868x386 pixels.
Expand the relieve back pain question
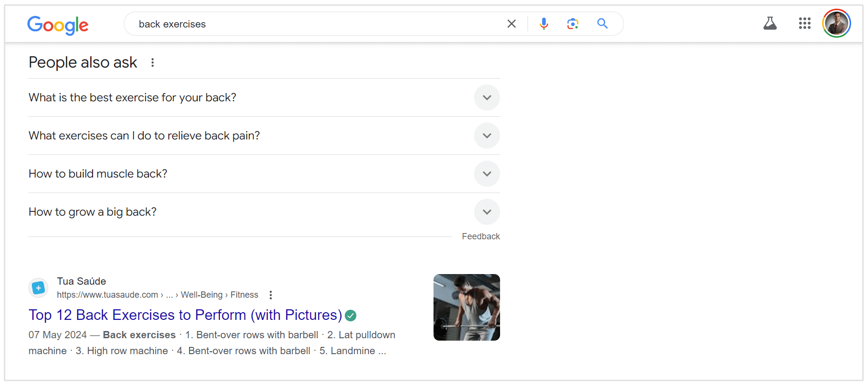click(x=487, y=136)
